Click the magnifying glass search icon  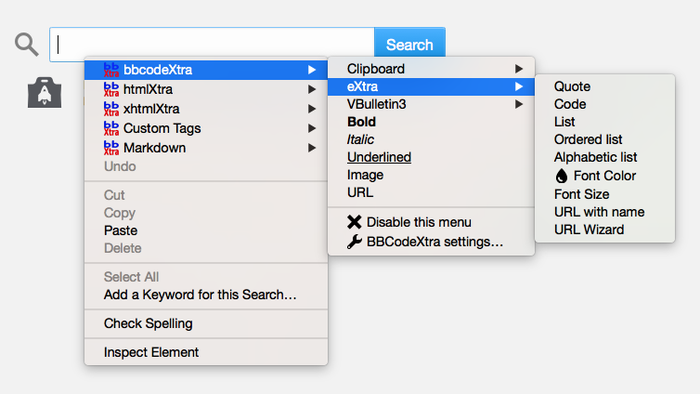pos(26,44)
